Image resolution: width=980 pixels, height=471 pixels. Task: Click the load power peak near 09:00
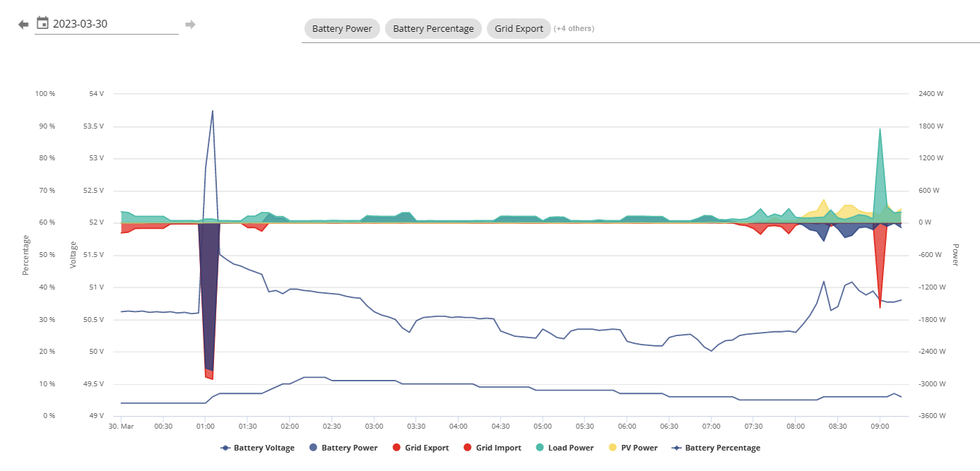(880, 129)
